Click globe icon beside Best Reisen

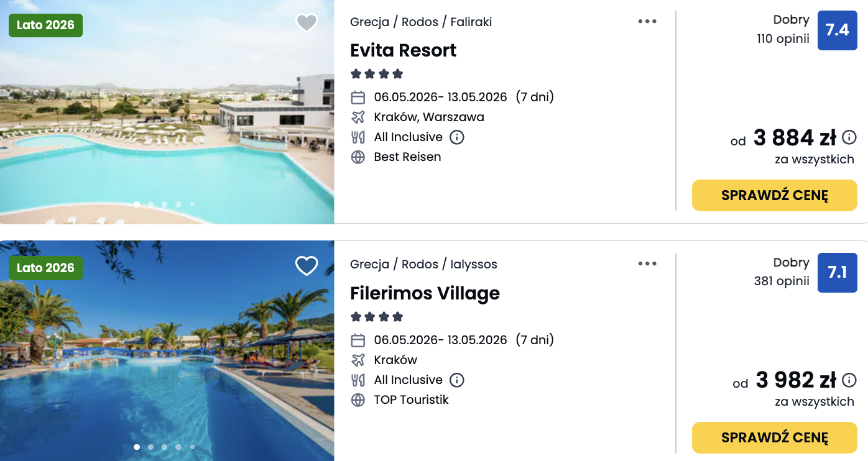tap(358, 157)
